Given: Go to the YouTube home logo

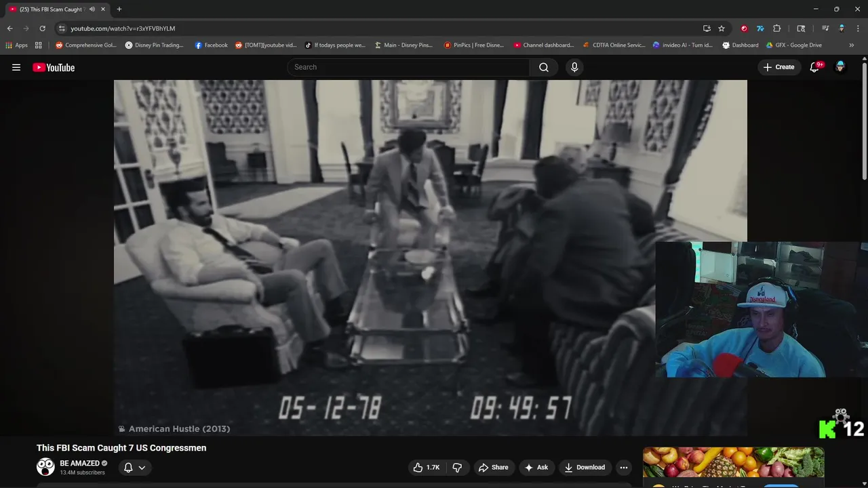Looking at the screenshot, I should [x=54, y=67].
